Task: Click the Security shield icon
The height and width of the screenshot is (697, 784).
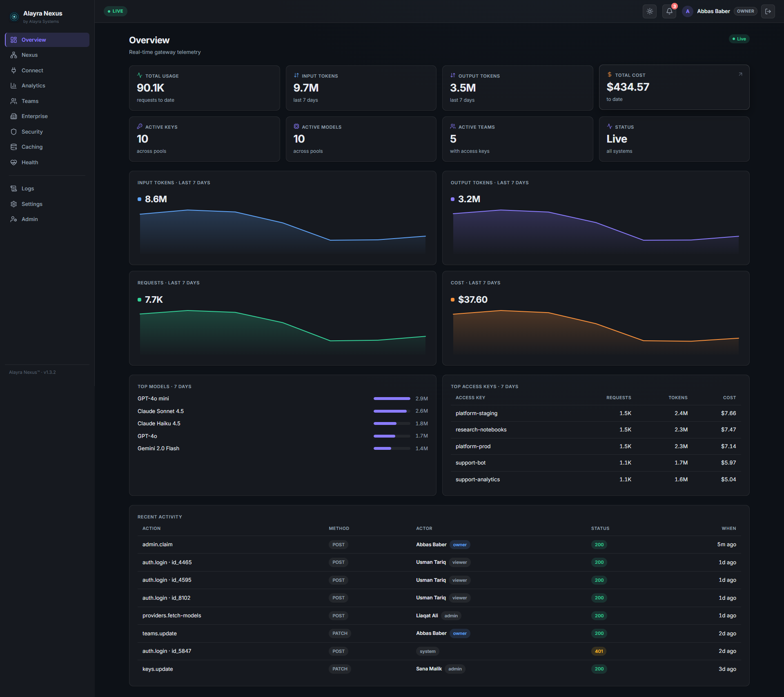Action: click(13, 132)
